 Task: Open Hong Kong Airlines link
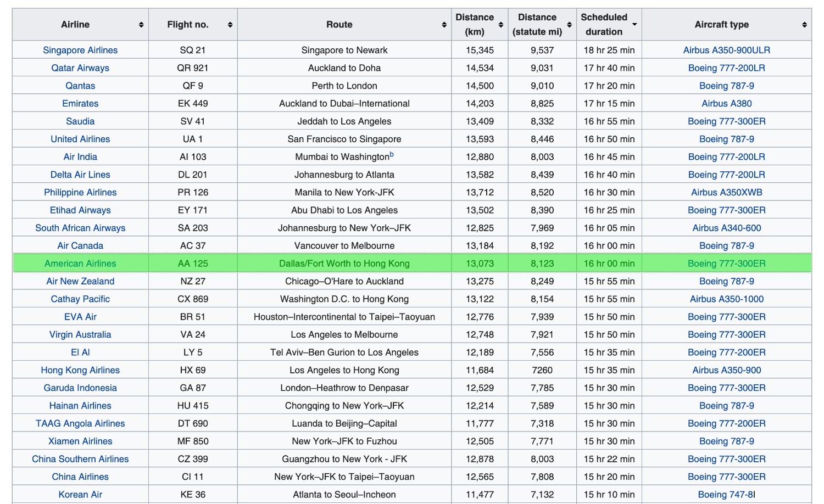tap(80, 370)
